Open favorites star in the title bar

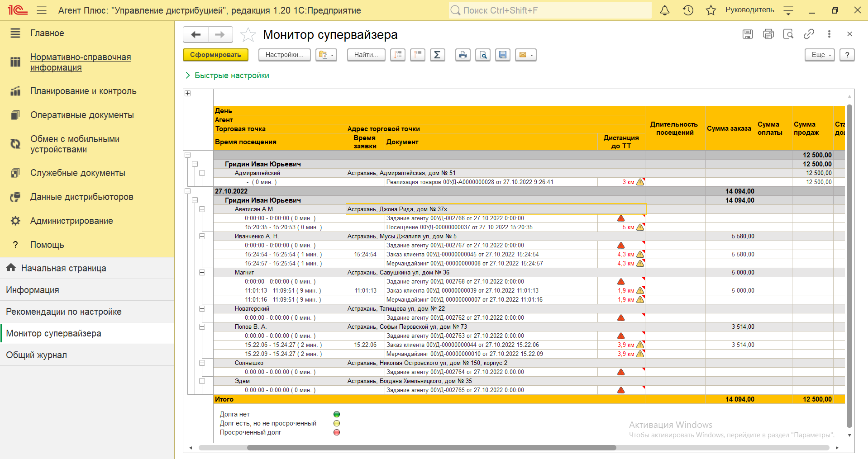click(711, 10)
